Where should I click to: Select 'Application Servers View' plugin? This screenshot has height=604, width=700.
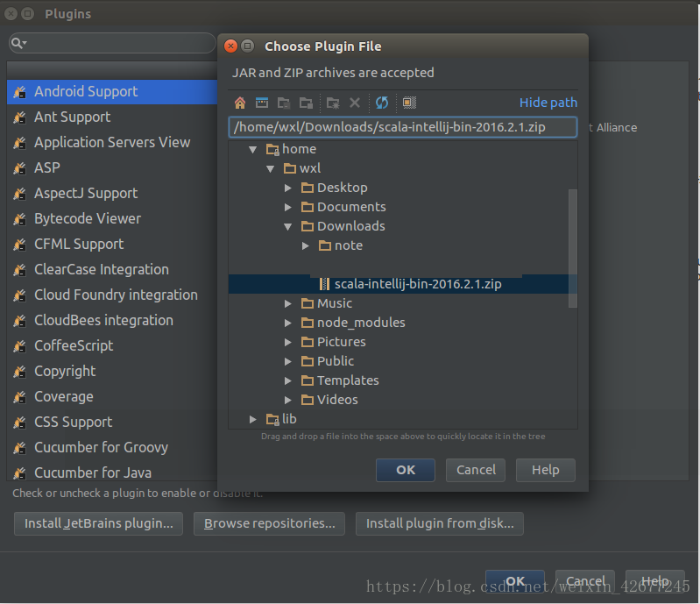112,143
